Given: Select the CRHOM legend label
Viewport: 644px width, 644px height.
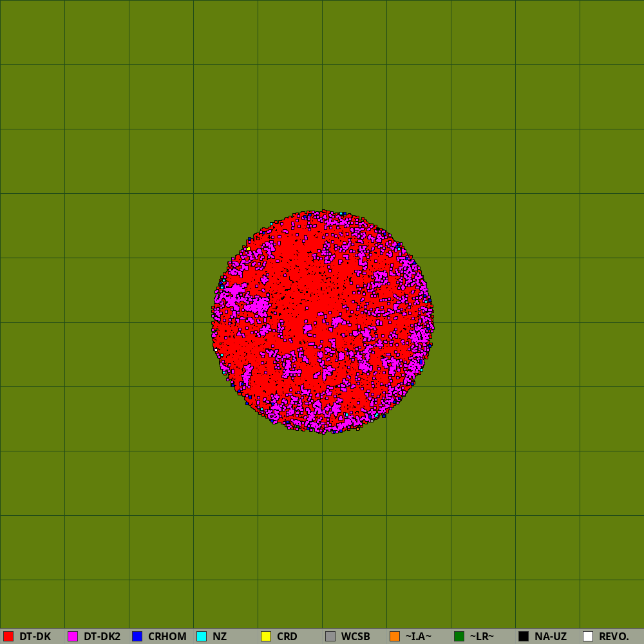Looking at the screenshot, I should (x=167, y=637).
